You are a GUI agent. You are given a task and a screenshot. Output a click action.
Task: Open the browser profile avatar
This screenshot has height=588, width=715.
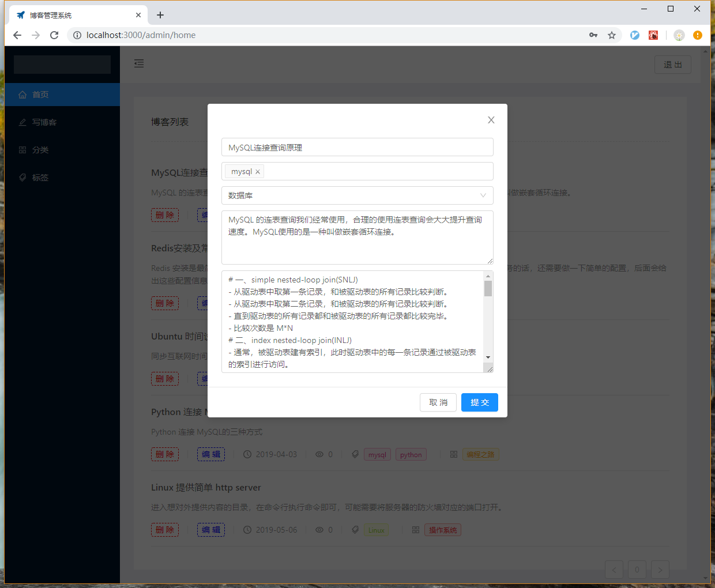tap(679, 35)
